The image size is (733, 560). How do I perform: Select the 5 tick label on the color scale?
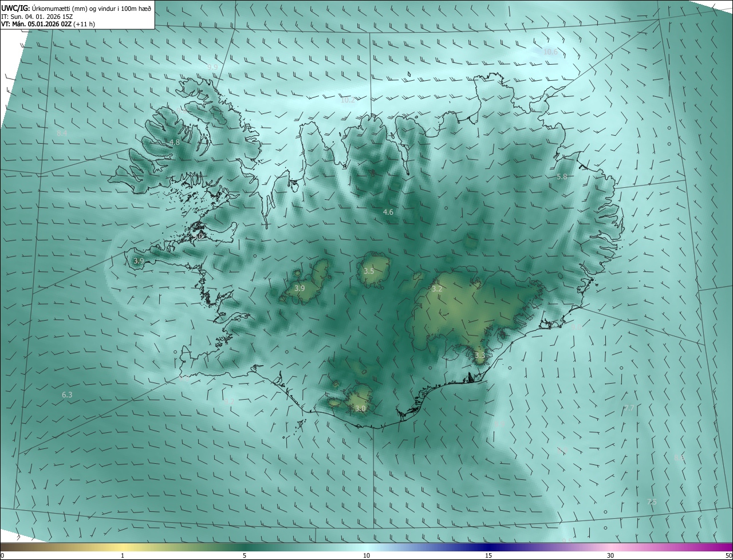tap(245, 555)
